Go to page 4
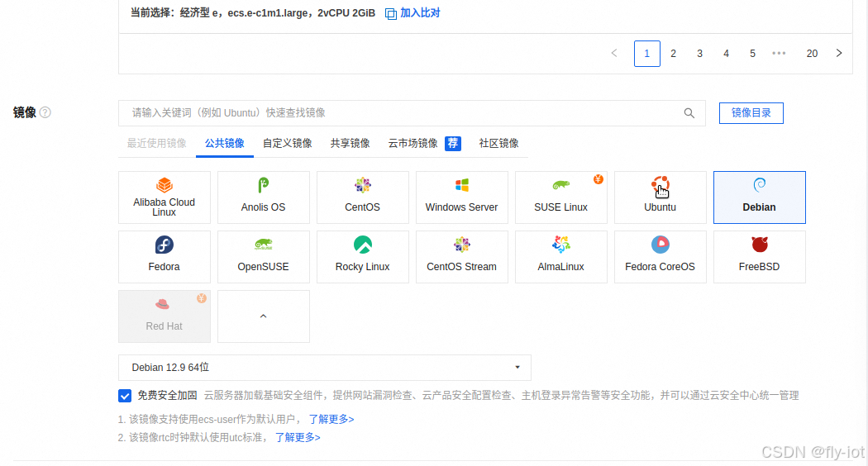Viewport: 868px width, 466px height. (727, 54)
